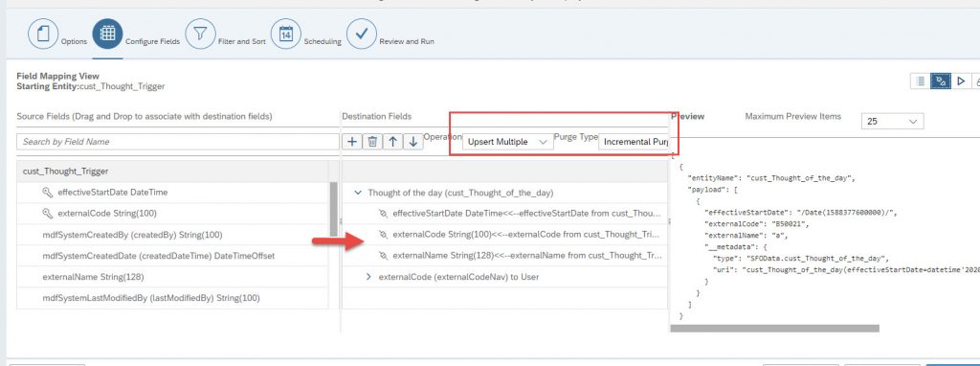The image size is (980, 366).
Task: Switch to field mapping view icon
Action: coord(941,81)
